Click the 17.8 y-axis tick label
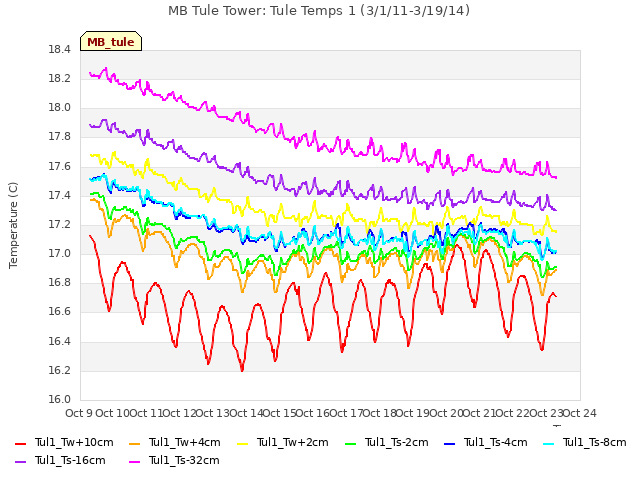This screenshot has height=480, width=640. (60, 137)
